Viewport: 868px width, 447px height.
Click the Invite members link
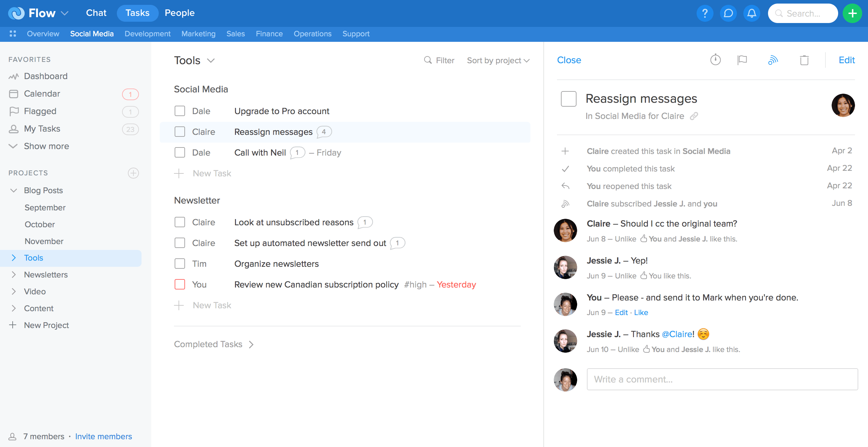pos(104,437)
